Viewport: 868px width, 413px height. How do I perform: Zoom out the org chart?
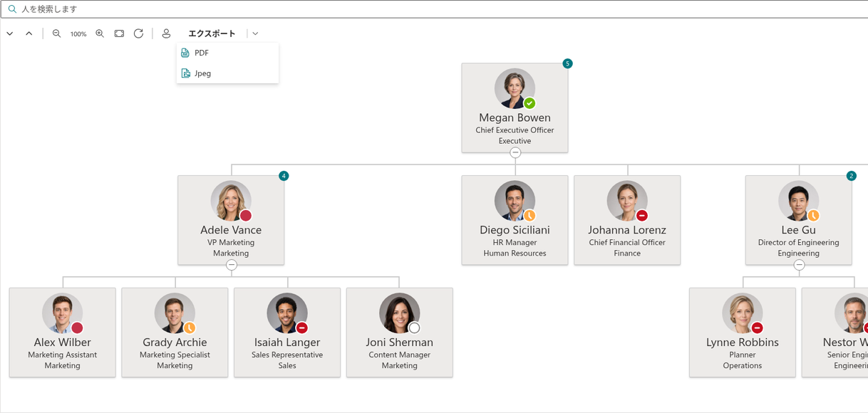(x=57, y=33)
